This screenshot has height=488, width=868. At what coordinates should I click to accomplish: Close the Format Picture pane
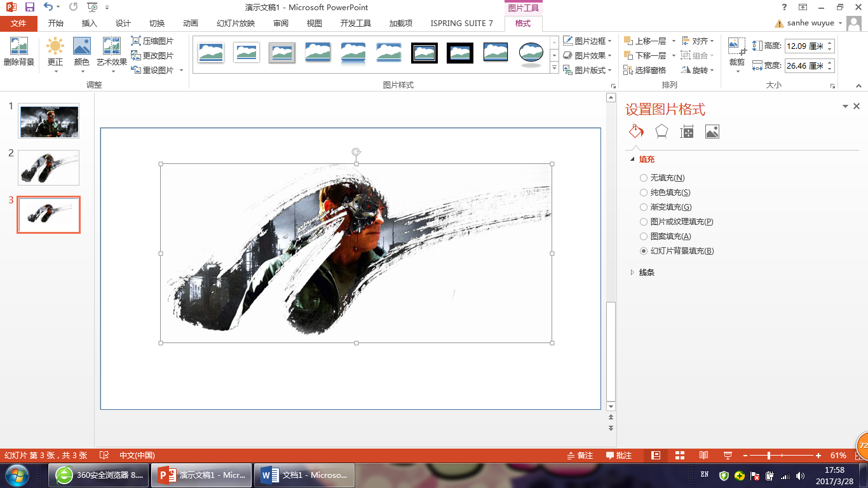point(857,106)
